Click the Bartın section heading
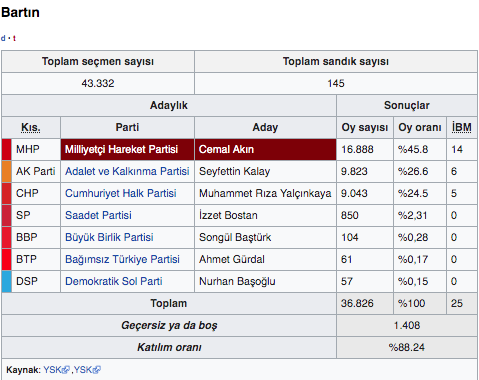Viewport: 479px width, 380px height. 20,12
